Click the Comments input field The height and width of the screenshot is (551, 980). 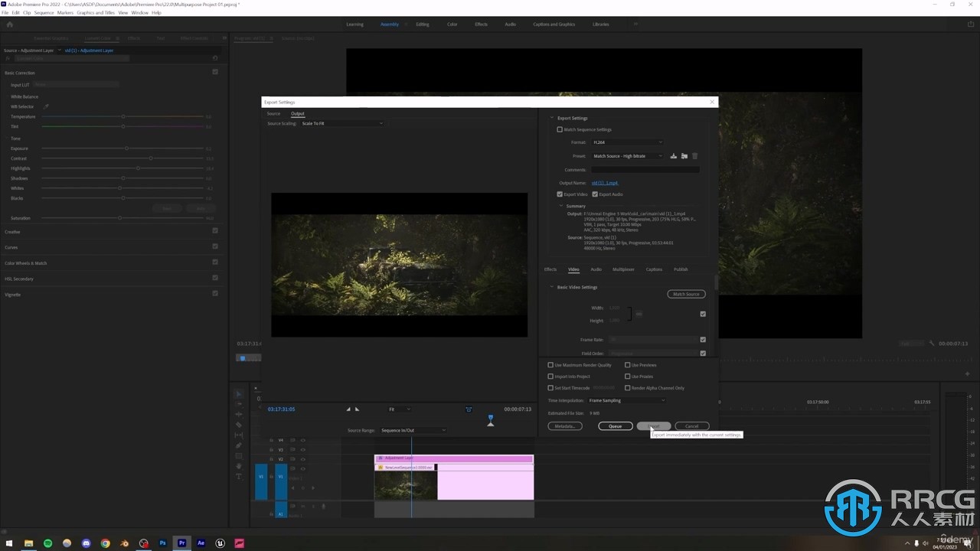click(x=645, y=170)
